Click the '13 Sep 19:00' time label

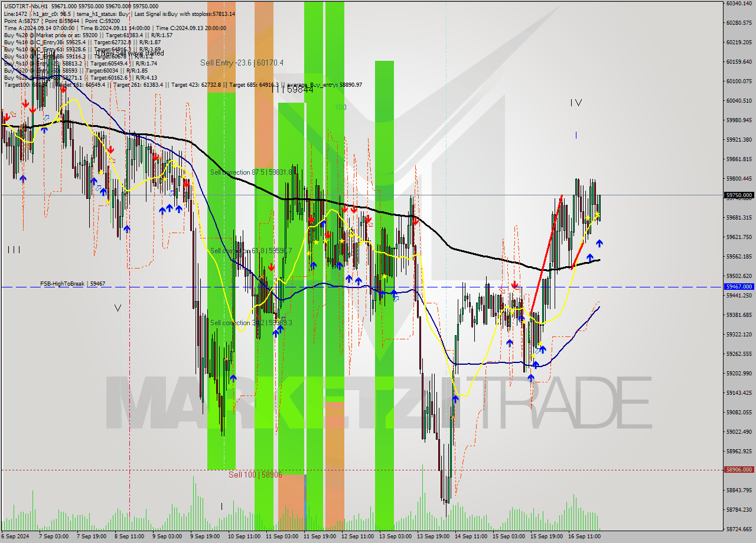434,537
